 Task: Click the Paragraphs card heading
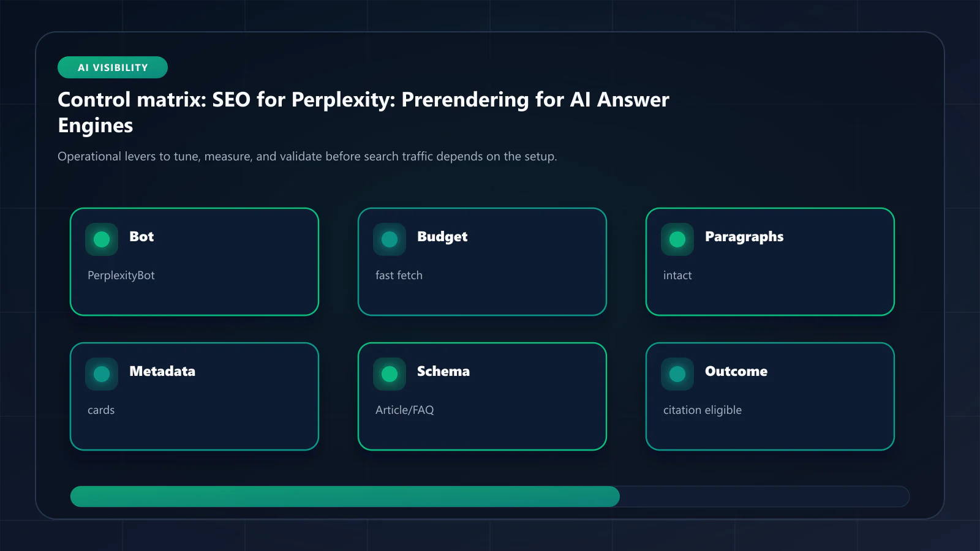[744, 237]
